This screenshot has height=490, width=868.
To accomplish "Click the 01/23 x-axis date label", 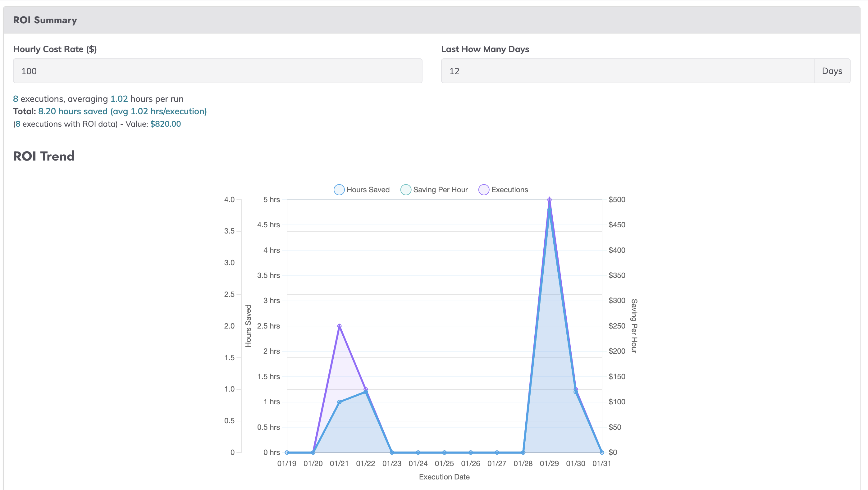I will (x=392, y=463).
